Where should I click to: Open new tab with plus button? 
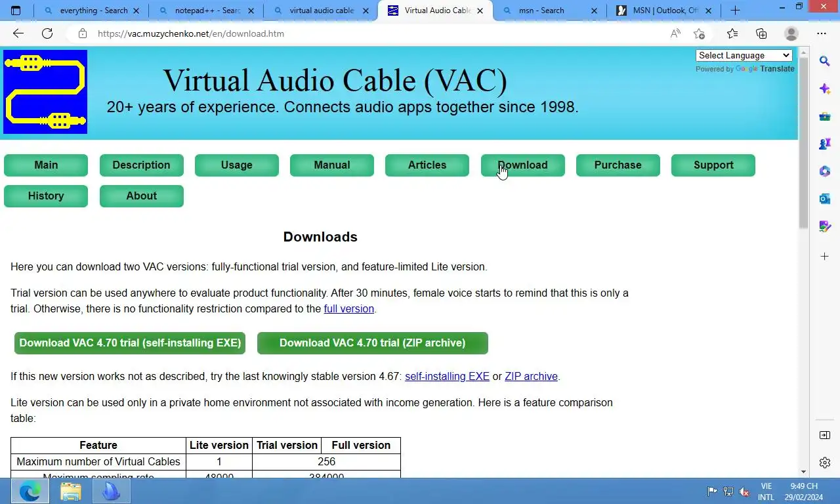(x=735, y=10)
